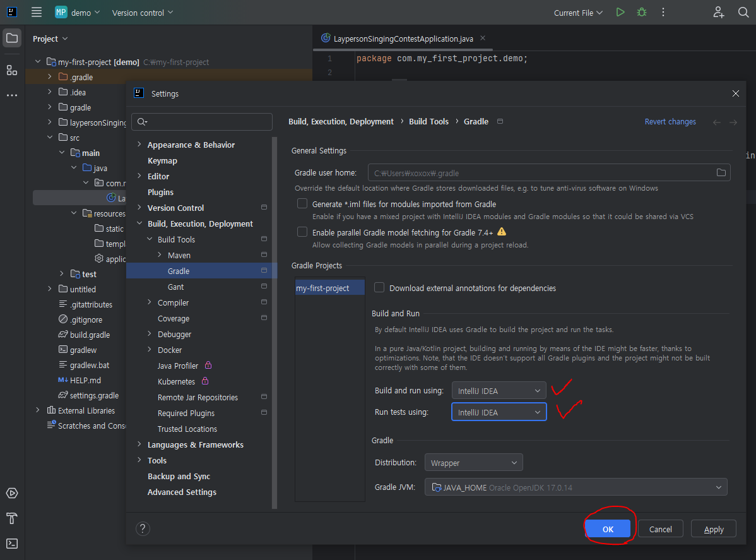The width and height of the screenshot is (756, 560).
Task: Open the Structure tool window icon
Action: pos(12,71)
